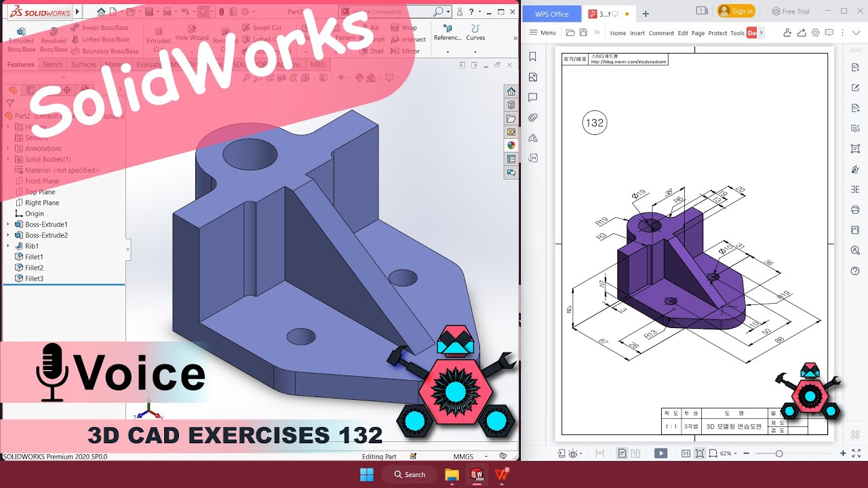Click SolidWorks Help question mark icon

tap(471, 12)
